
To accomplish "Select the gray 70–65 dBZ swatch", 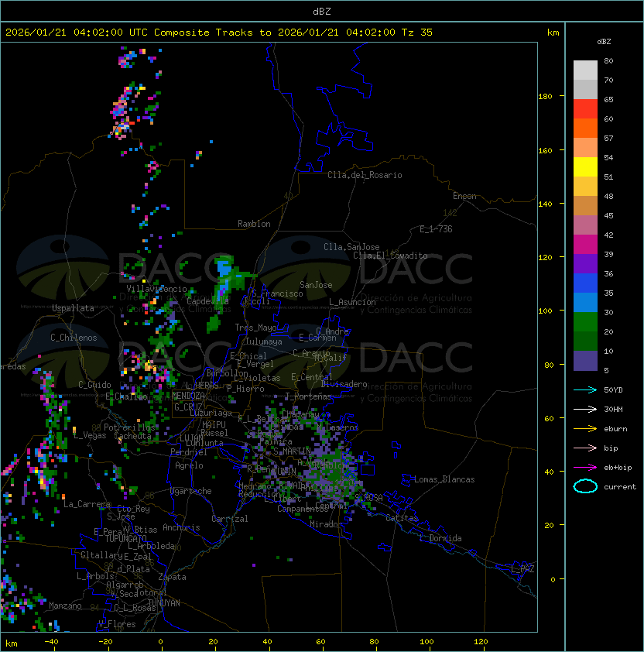I will click(585, 89).
